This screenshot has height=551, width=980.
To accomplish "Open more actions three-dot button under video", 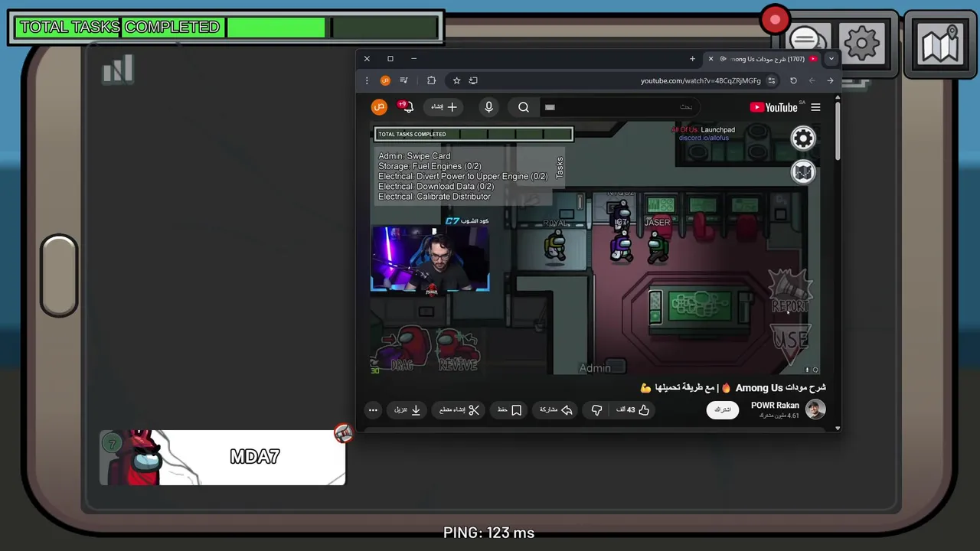I will tap(373, 410).
